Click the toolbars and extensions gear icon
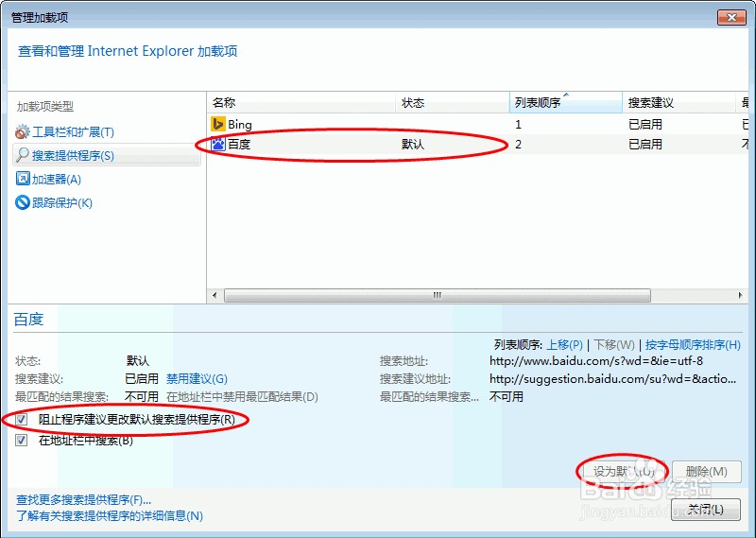The image size is (756, 538). [22, 131]
